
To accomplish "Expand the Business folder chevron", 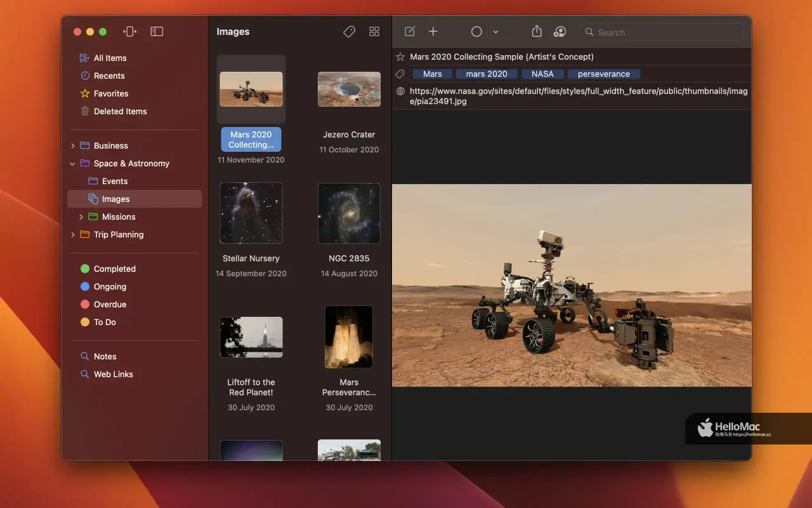I will click(x=72, y=145).
